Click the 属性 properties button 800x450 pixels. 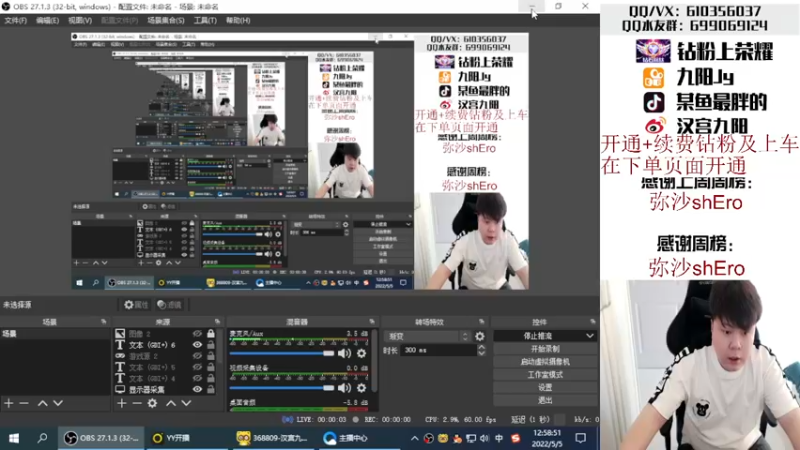tap(136, 305)
